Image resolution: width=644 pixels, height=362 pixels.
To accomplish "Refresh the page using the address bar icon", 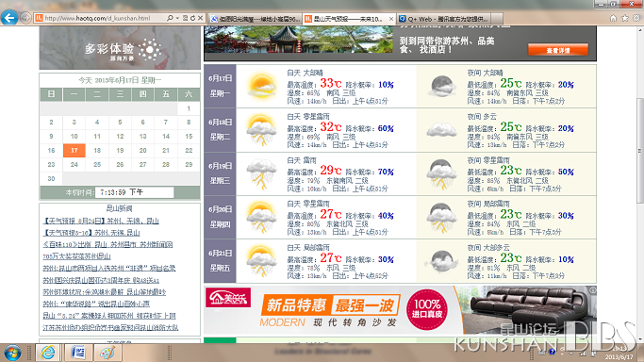I will (x=192, y=18).
